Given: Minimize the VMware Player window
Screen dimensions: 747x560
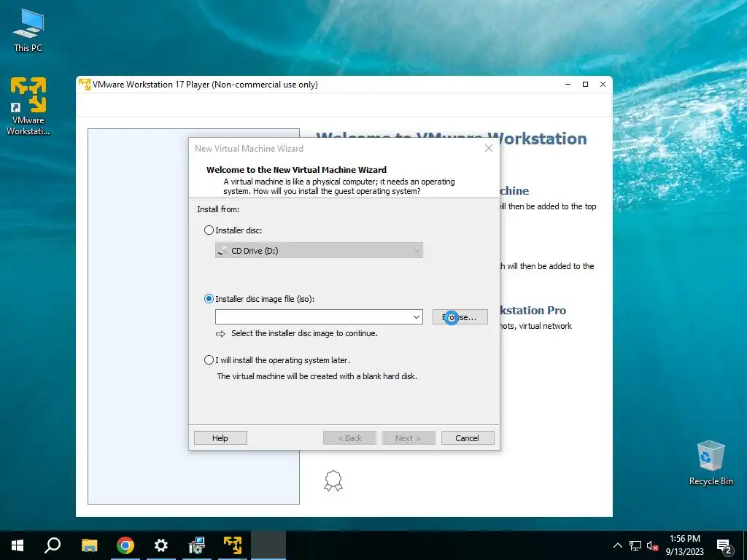Looking at the screenshot, I should 568,85.
